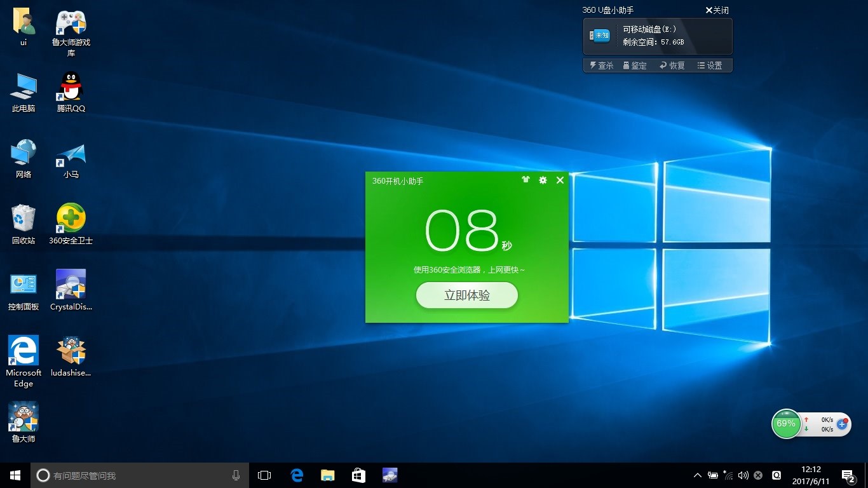Expand the hidden system tray icons
The width and height of the screenshot is (868, 488).
(x=698, y=475)
